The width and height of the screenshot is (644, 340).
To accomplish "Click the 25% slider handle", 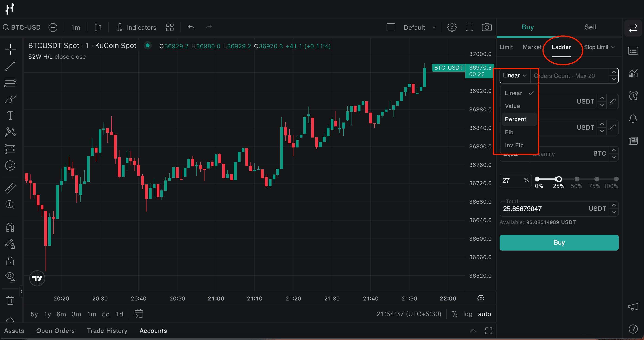I will click(x=559, y=179).
